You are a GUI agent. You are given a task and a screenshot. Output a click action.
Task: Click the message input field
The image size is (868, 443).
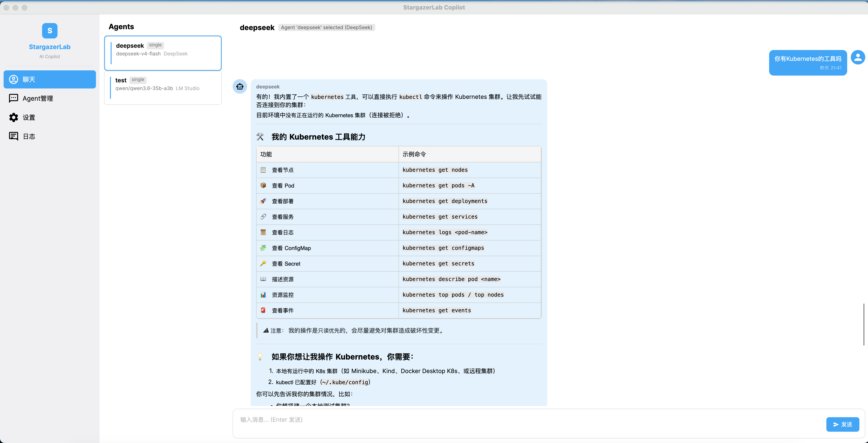(529, 424)
